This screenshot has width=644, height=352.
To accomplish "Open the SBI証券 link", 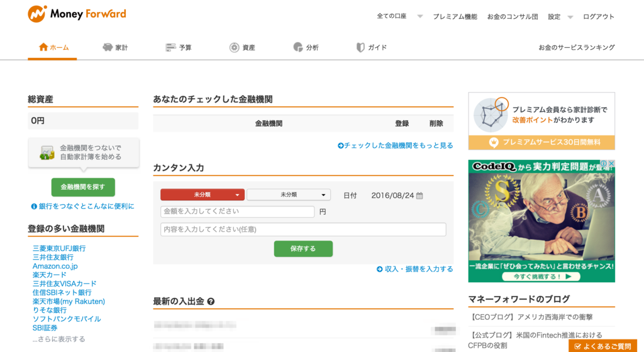I will click(45, 327).
